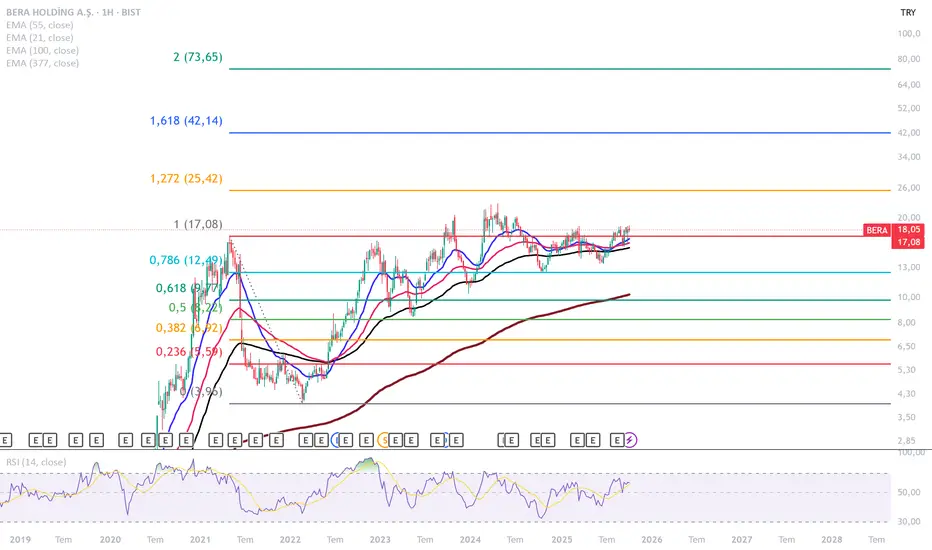The height and width of the screenshot is (550, 932).
Task: Click the 10,00 price scale label
Action: (909, 297)
